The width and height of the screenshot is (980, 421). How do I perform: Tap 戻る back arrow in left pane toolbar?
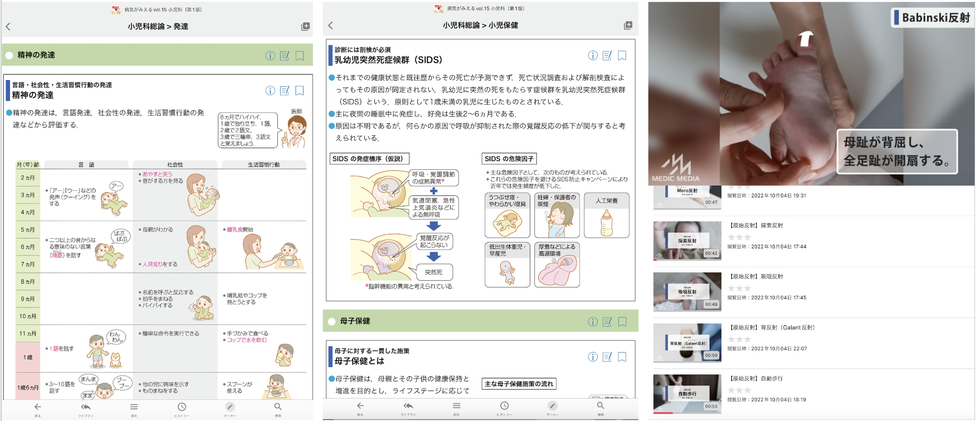click(37, 409)
